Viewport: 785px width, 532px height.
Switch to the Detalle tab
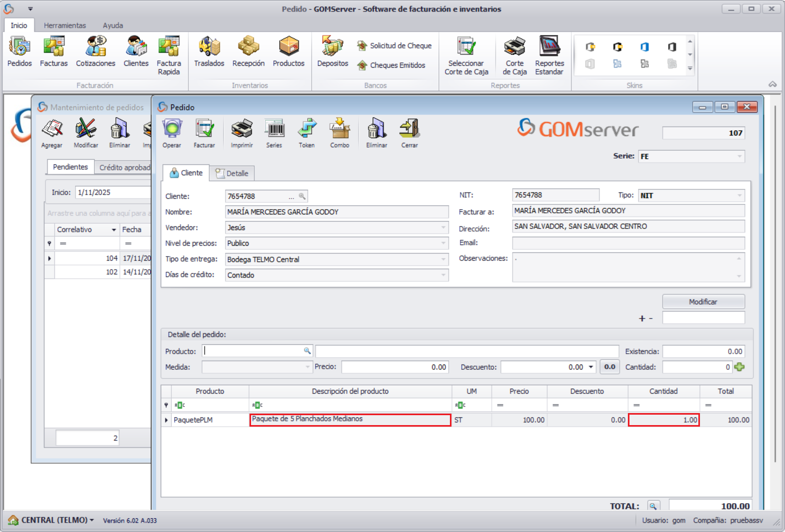[x=232, y=173]
